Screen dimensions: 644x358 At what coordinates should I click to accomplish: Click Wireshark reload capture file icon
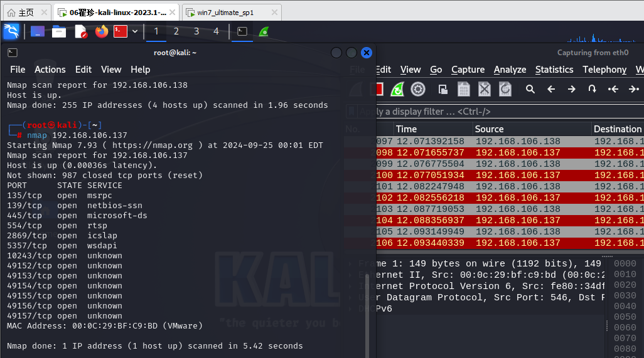[x=505, y=89]
